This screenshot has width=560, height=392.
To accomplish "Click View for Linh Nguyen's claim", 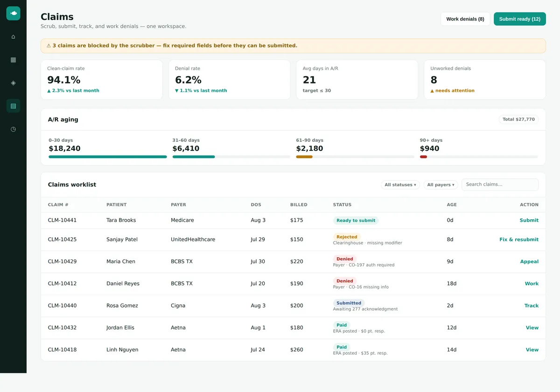I will [x=532, y=350].
